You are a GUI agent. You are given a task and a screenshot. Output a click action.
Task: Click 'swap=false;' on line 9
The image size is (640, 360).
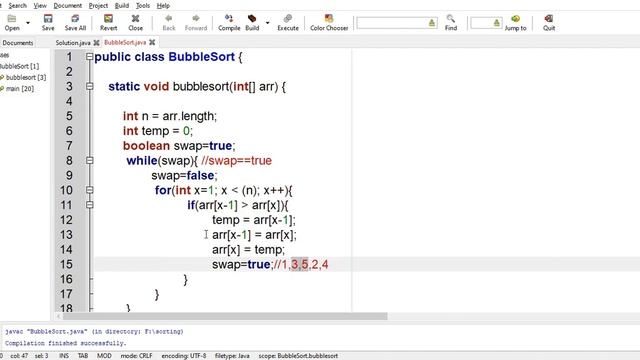coord(184,176)
